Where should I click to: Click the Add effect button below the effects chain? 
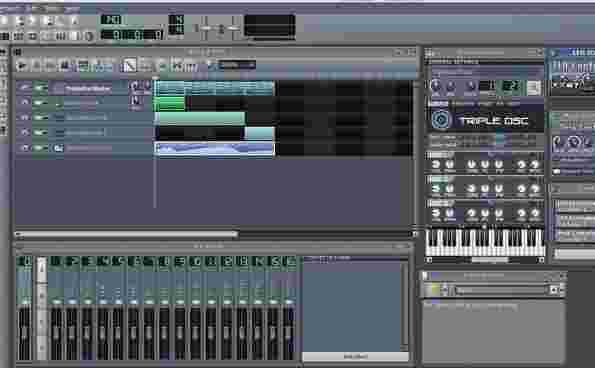(355, 357)
